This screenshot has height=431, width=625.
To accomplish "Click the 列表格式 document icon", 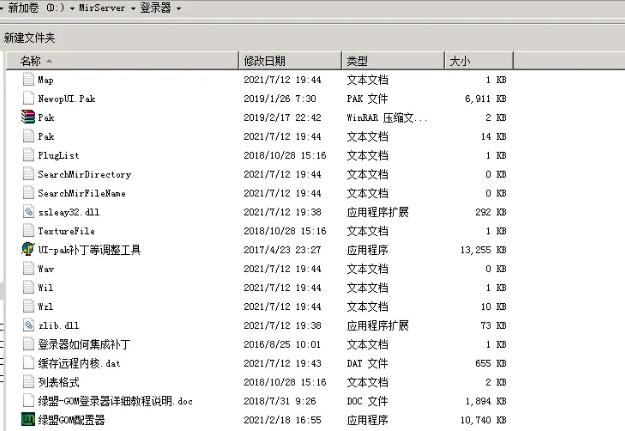I will tap(28, 382).
